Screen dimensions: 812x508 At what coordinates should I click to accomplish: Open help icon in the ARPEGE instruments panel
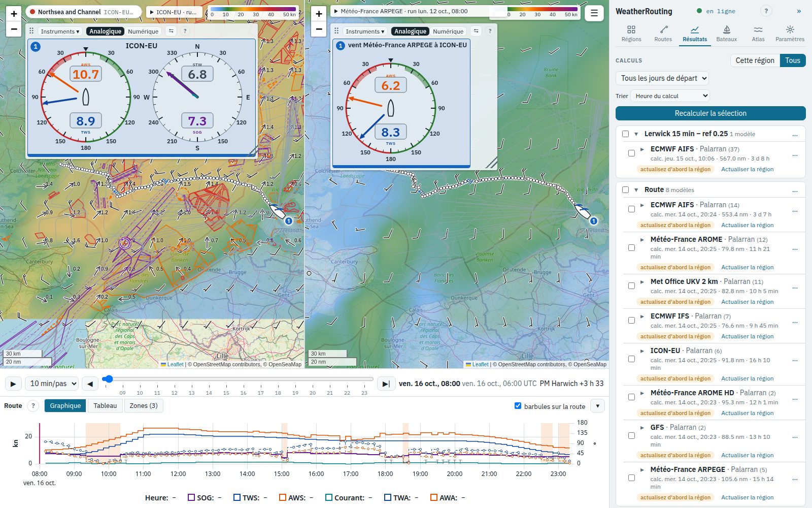pos(490,31)
